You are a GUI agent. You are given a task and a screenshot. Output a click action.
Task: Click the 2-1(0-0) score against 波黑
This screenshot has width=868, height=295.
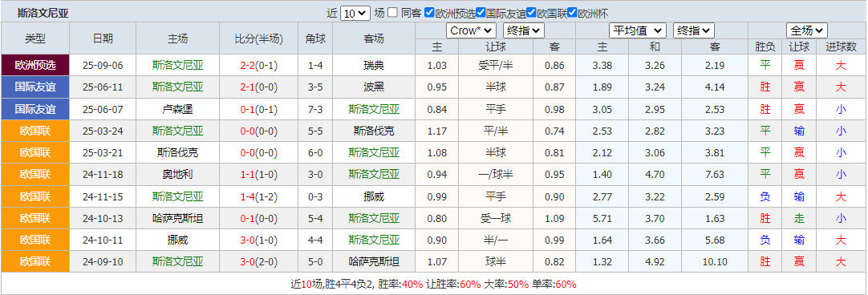[x=258, y=87]
